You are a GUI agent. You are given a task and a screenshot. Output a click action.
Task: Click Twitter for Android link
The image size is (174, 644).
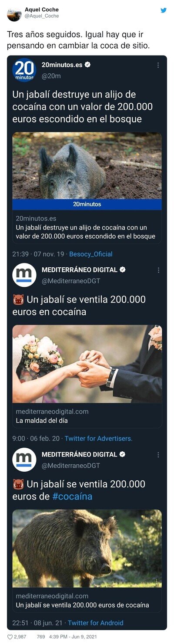coord(96,623)
